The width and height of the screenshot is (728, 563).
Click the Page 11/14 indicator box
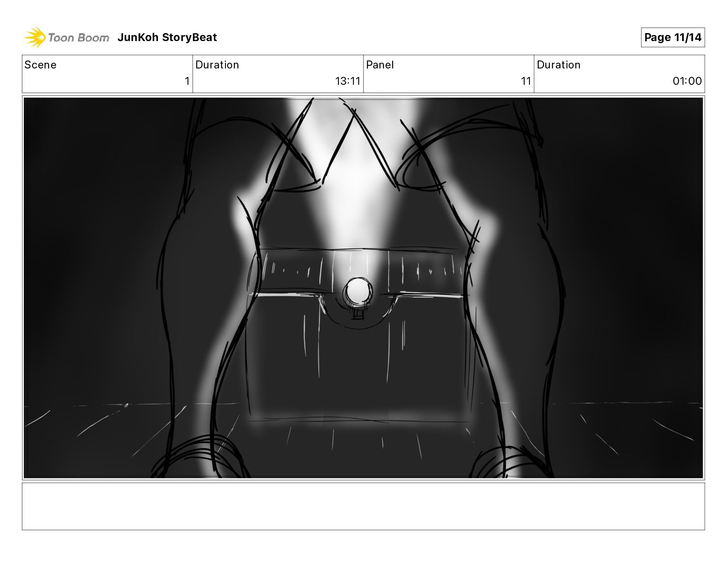[x=672, y=37]
